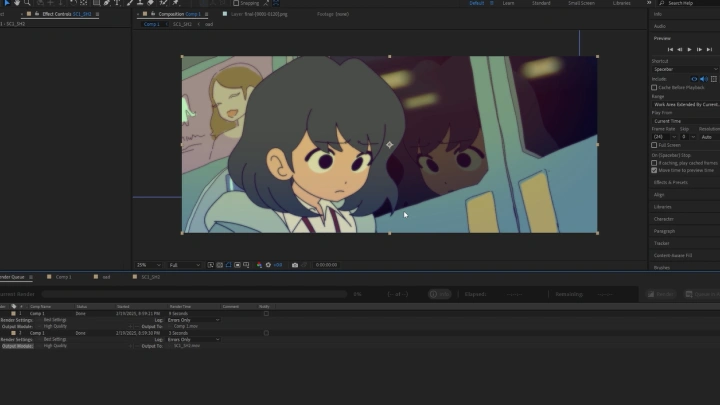Image resolution: width=720 pixels, height=405 pixels.
Task: Open the Layer final png tab
Action: pos(259,14)
